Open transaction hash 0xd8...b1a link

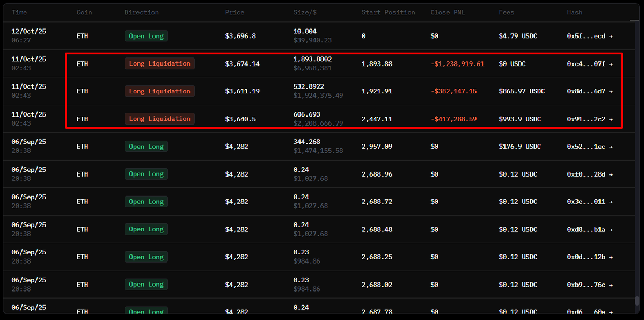click(x=589, y=229)
